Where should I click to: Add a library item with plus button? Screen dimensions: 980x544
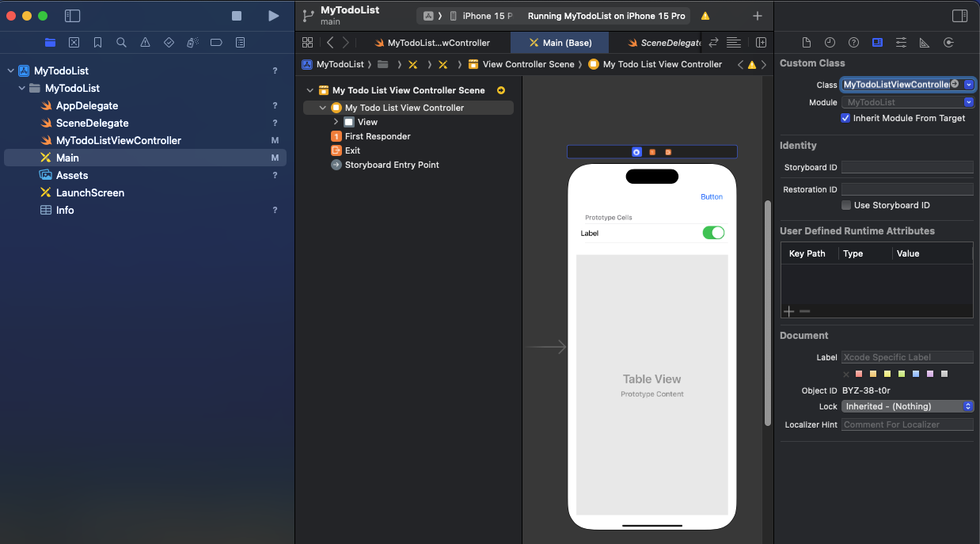pos(758,16)
